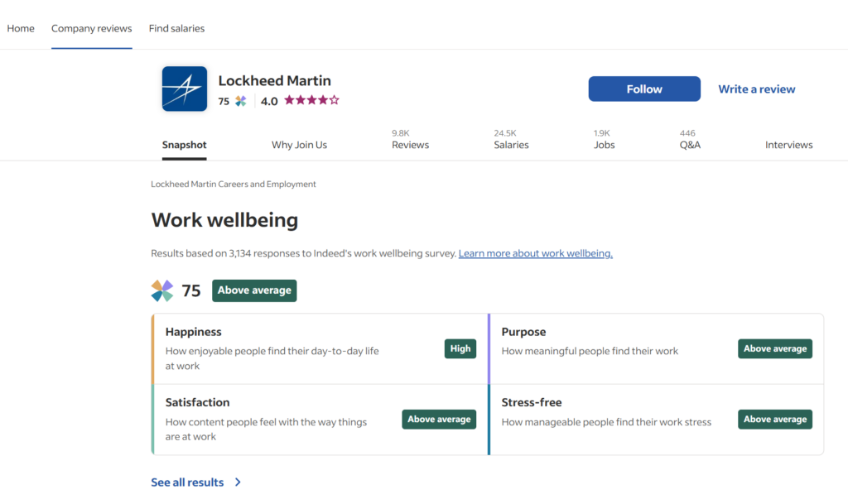This screenshot has width=848, height=504.
Task: Click the Work Wellbeing flower icon beside 75
Action: point(161,290)
